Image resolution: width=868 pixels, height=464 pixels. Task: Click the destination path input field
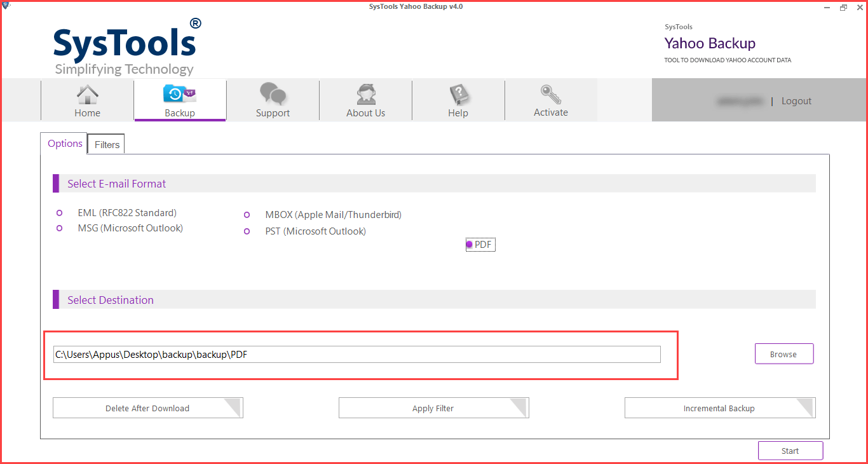pyautogui.click(x=357, y=355)
